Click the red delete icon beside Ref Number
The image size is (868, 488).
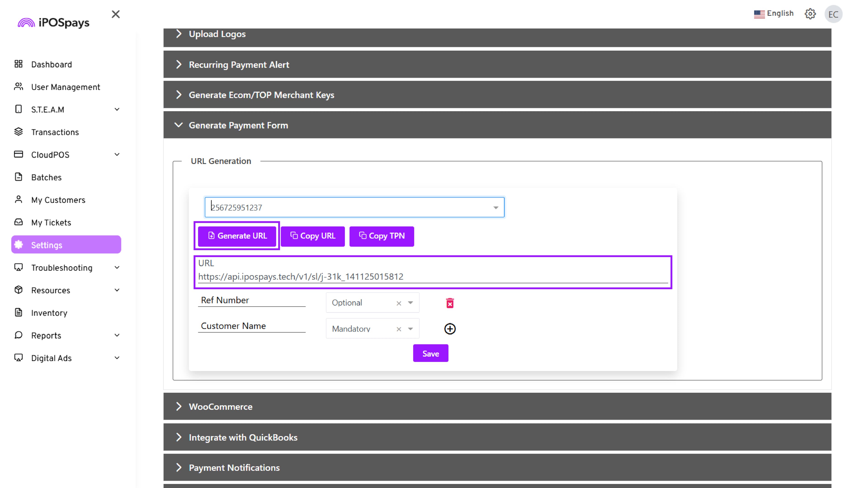click(x=450, y=303)
